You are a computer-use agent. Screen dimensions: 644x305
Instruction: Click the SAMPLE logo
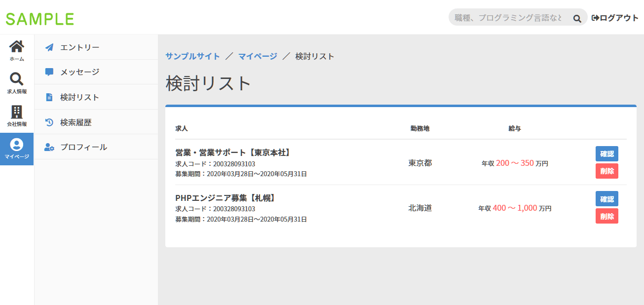pos(40,18)
